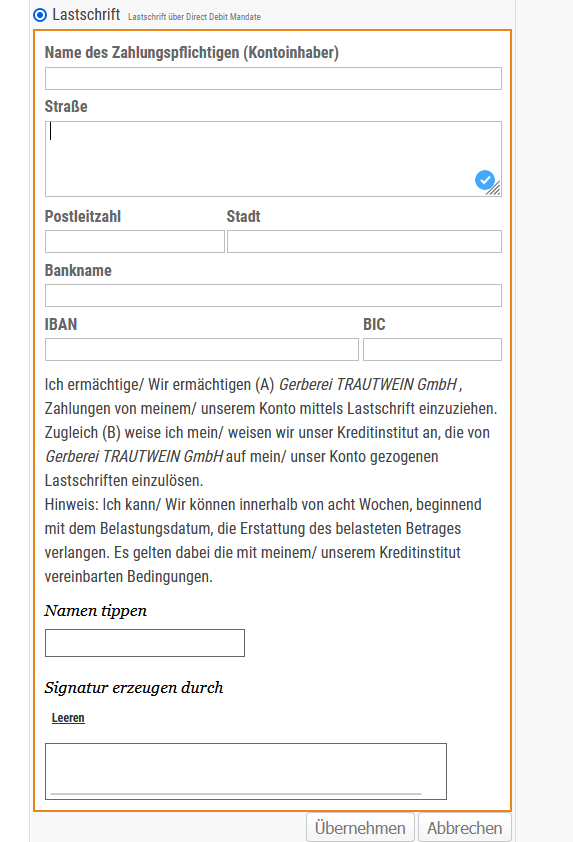Click the blue checkmark icon in Straße field
Image resolution: width=573 pixels, height=842 pixels.
(x=484, y=180)
